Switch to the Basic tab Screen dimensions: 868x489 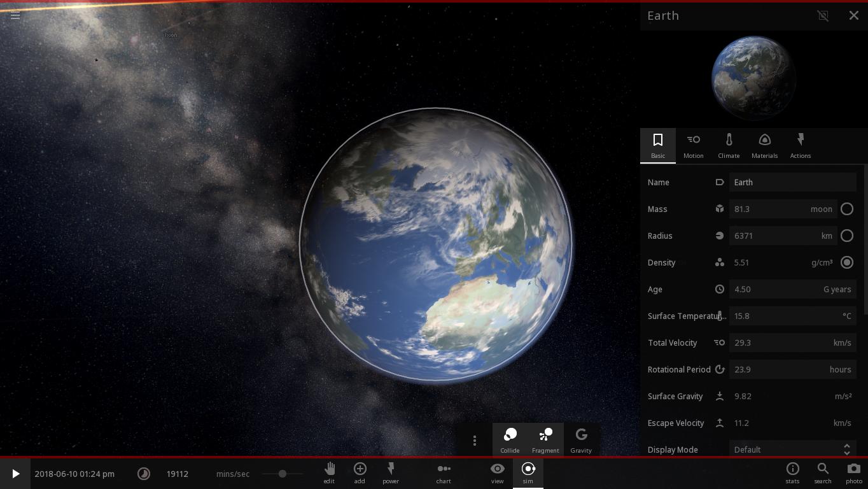coord(658,146)
